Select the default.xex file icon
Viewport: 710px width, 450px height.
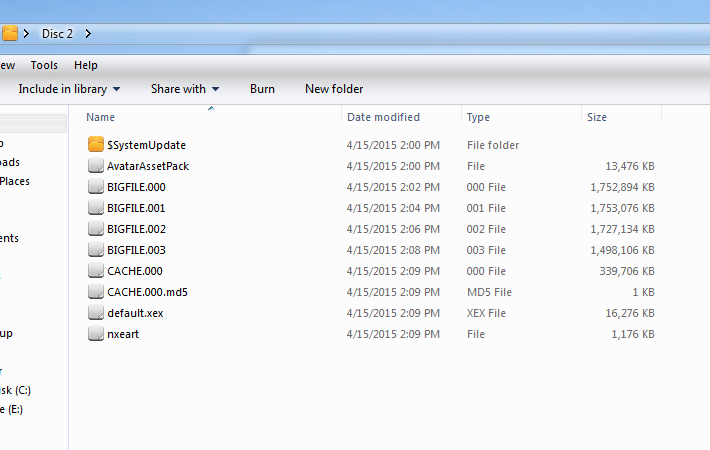coord(96,313)
